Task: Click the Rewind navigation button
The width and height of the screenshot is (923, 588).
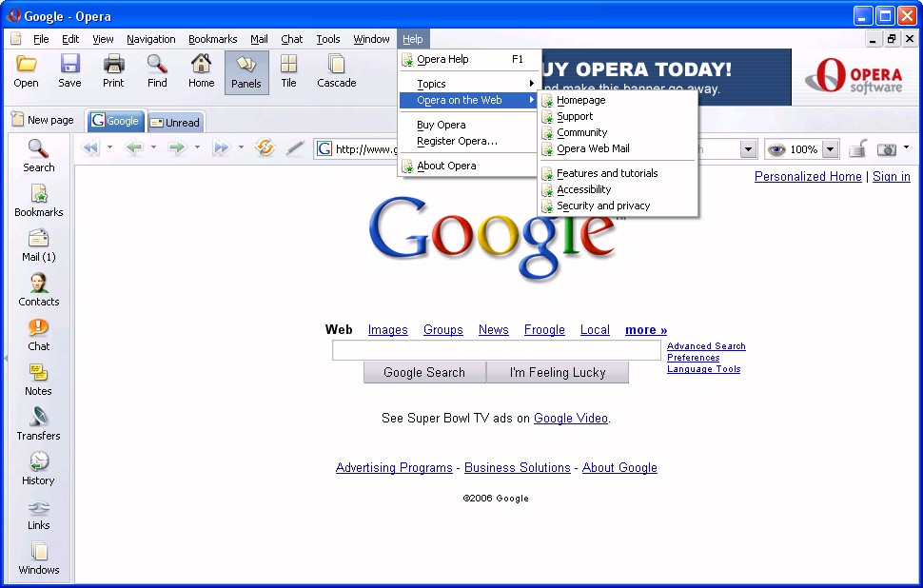Action: click(x=90, y=147)
